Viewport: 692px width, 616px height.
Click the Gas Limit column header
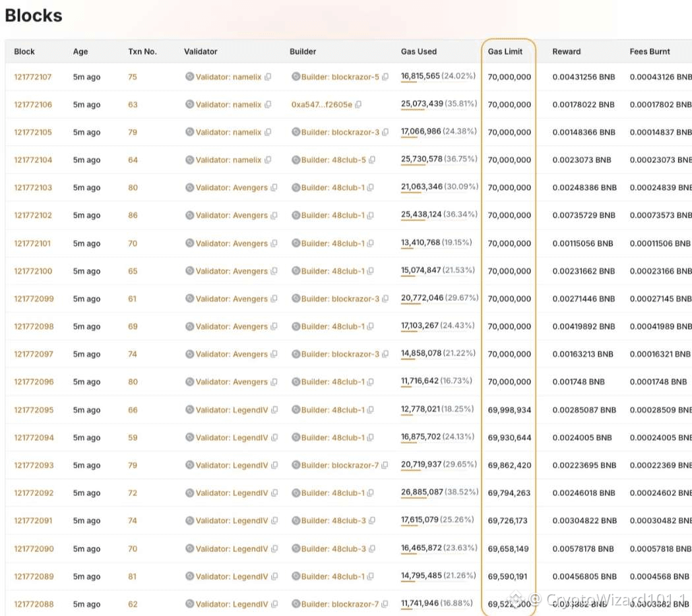coord(505,51)
